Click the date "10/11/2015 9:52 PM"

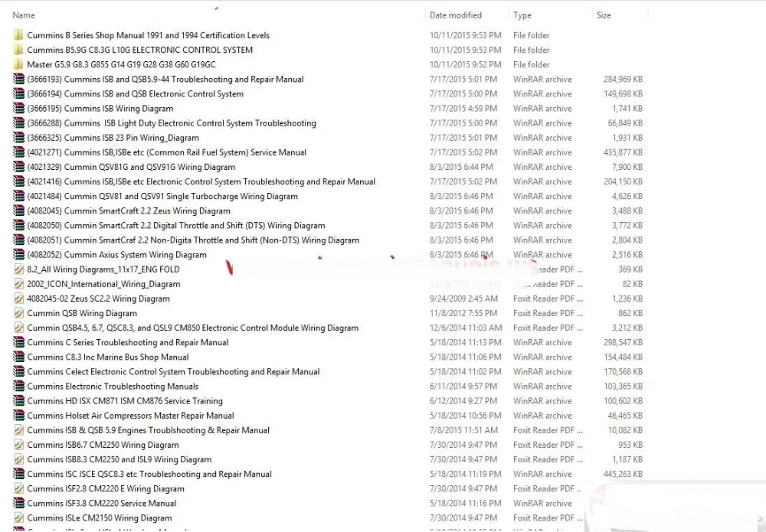tap(466, 64)
